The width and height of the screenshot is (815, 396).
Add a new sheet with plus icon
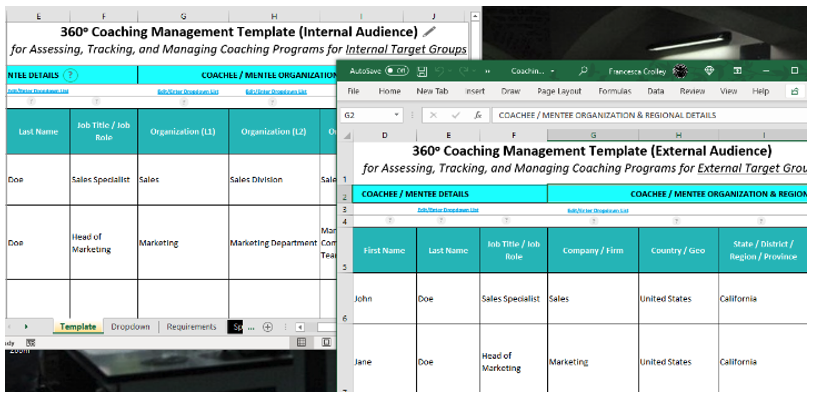268,327
